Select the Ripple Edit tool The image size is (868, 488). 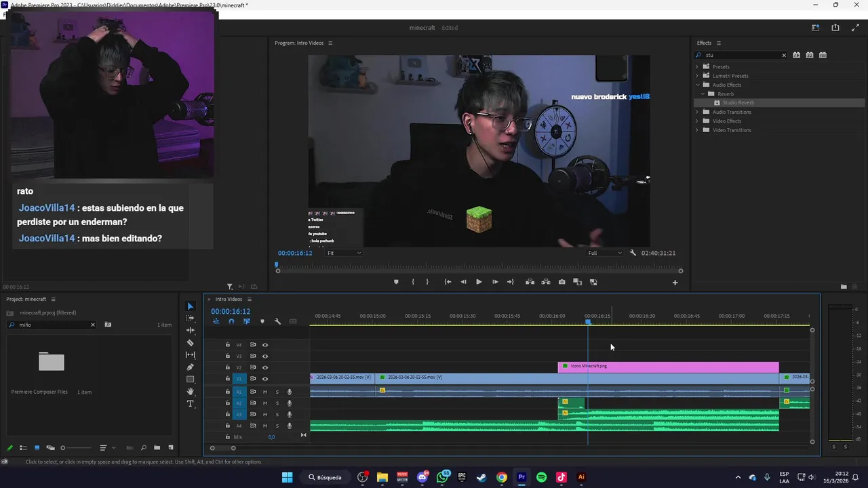[190, 331]
